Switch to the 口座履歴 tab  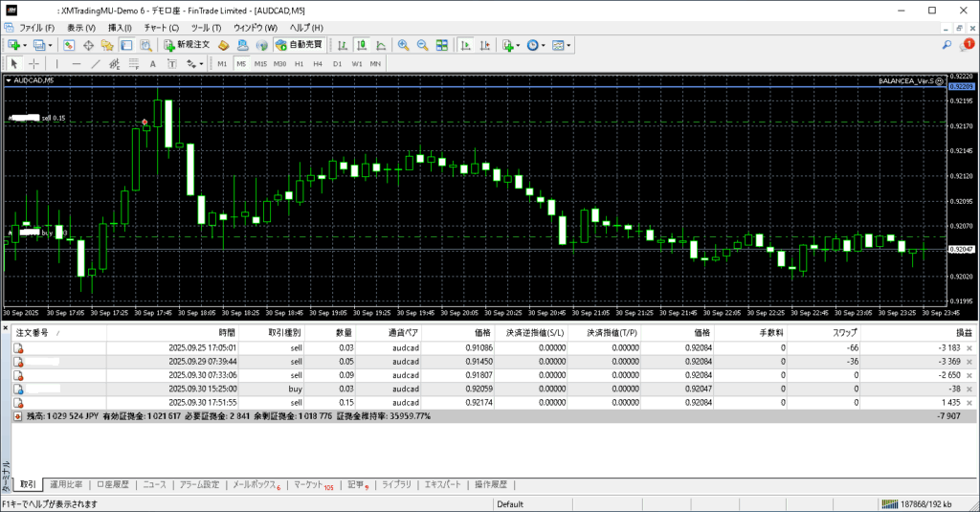[x=112, y=485]
